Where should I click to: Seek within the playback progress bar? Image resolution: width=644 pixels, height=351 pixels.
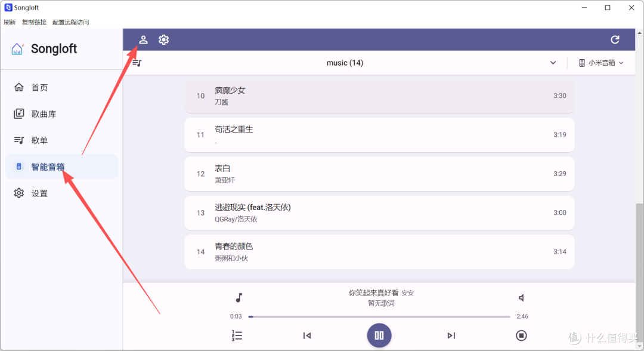(379, 316)
